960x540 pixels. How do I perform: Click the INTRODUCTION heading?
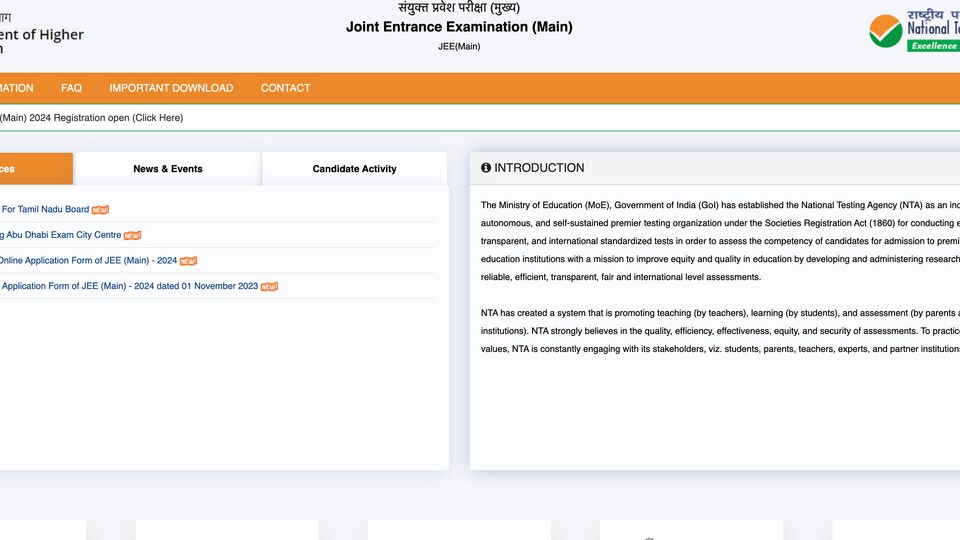coord(539,168)
